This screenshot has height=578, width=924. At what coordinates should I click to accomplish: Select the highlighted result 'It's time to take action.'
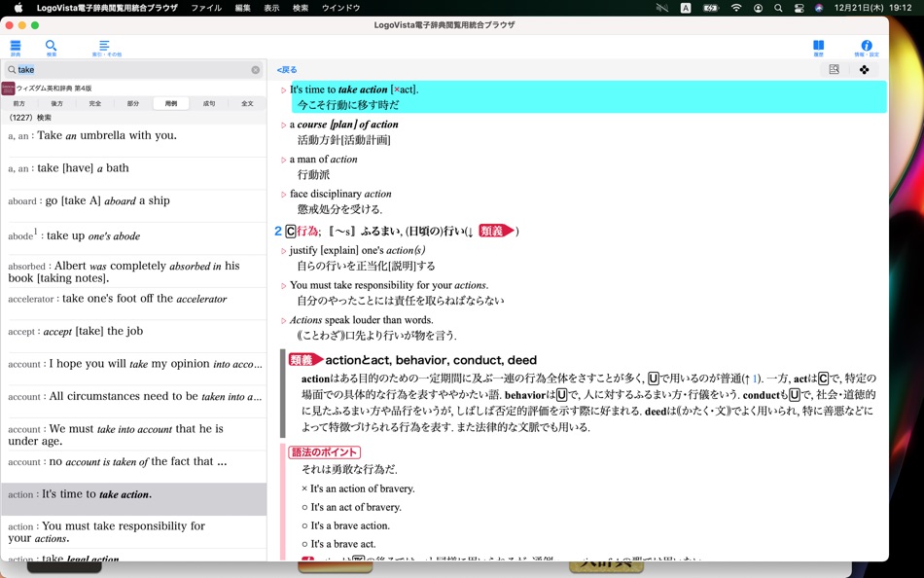coord(134,499)
